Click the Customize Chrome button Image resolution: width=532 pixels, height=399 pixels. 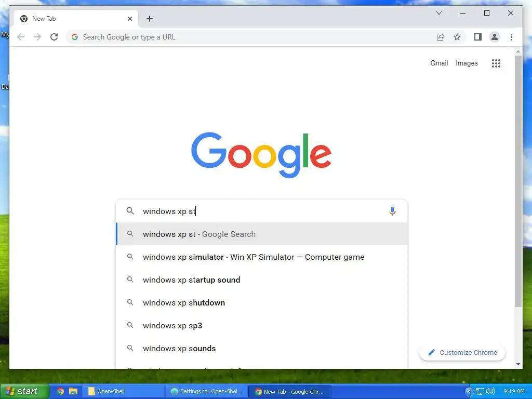click(x=462, y=353)
